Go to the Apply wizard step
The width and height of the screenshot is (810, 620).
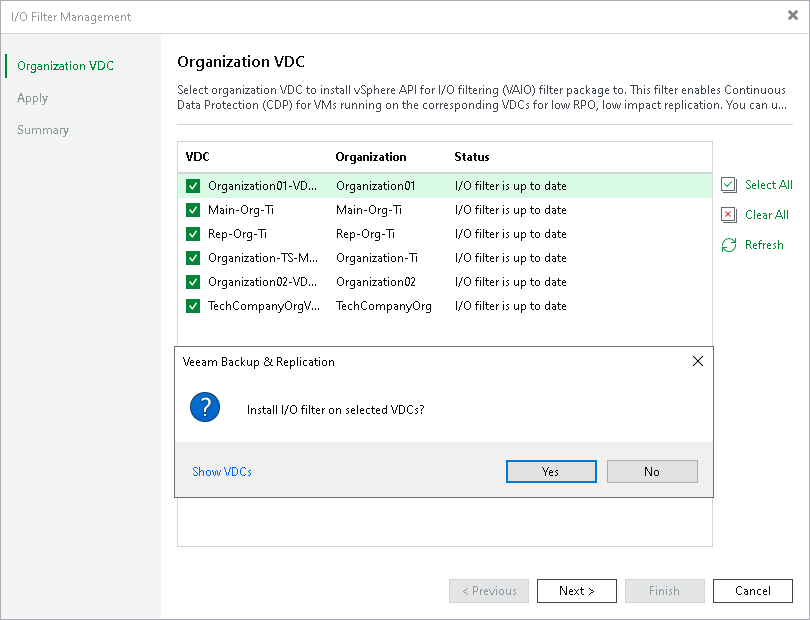pyautogui.click(x=32, y=98)
